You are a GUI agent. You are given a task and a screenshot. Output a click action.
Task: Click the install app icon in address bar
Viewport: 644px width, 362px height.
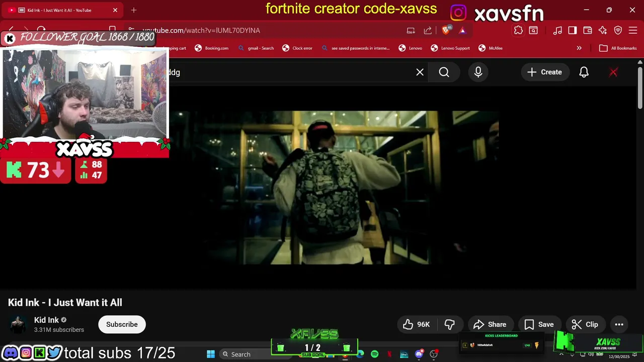pos(411,30)
